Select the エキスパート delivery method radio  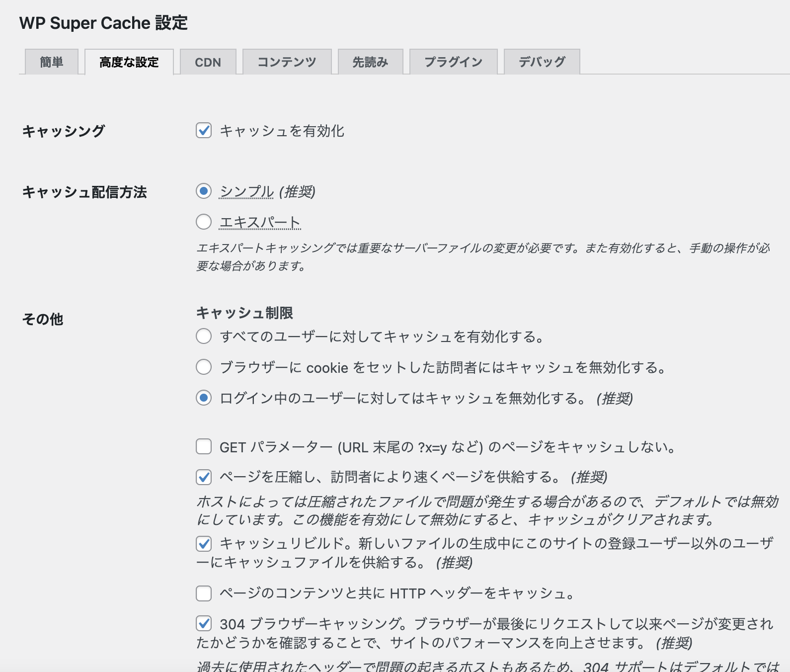pyautogui.click(x=204, y=222)
